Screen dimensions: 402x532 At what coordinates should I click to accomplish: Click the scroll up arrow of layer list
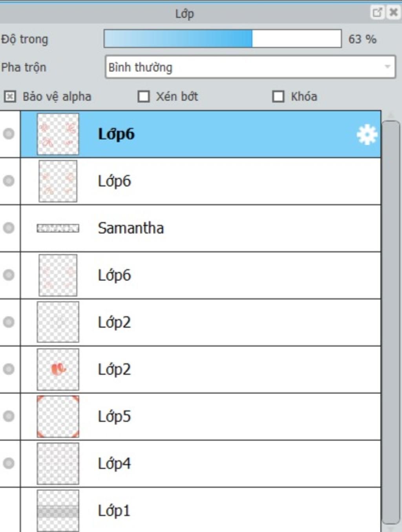pyautogui.click(x=391, y=115)
